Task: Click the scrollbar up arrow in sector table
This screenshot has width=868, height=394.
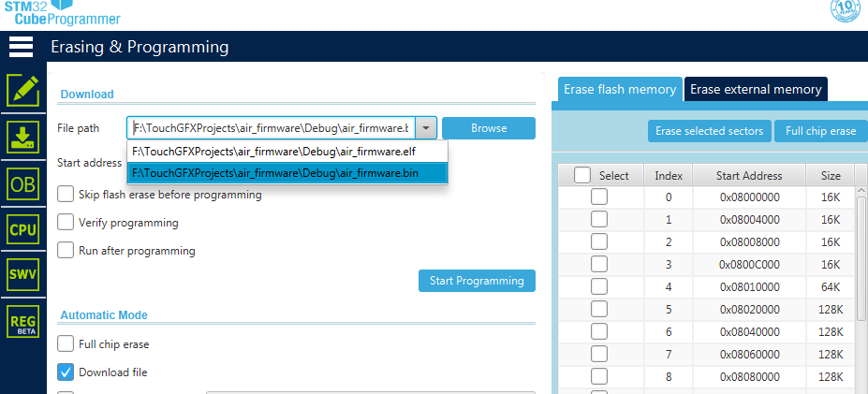Action: [861, 190]
